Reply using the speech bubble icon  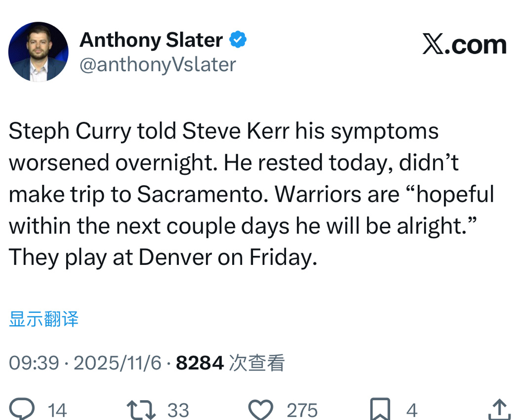22,410
